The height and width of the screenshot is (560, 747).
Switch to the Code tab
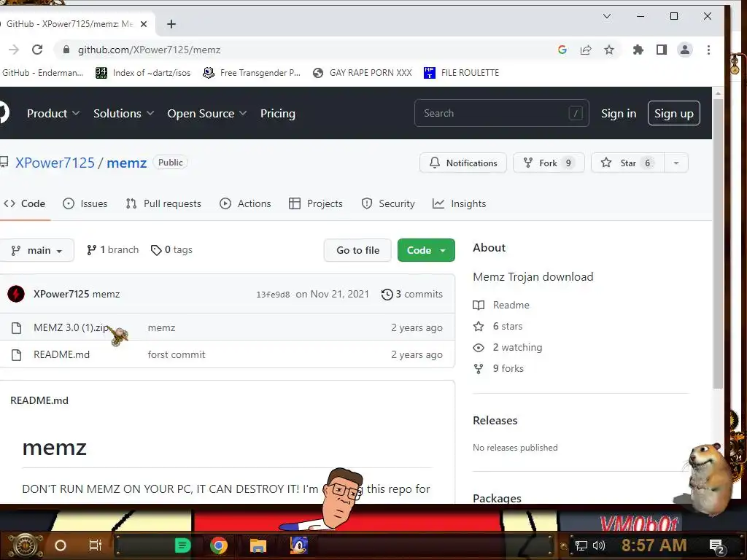coord(24,204)
